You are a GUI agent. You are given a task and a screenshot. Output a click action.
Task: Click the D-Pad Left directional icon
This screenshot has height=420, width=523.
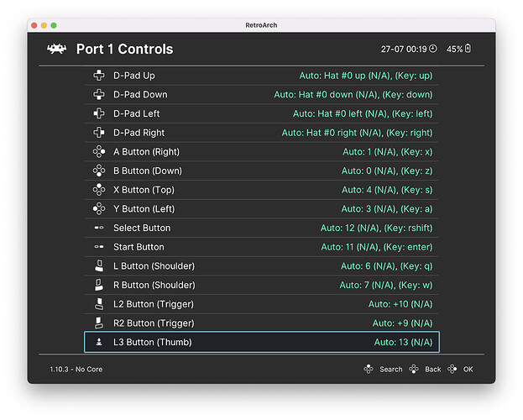(98, 113)
